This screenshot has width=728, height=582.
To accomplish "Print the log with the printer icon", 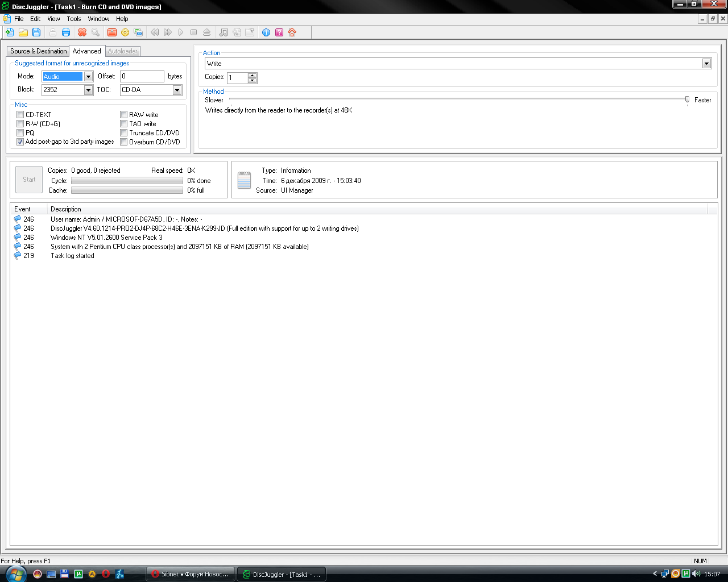I will pyautogui.click(x=66, y=32).
